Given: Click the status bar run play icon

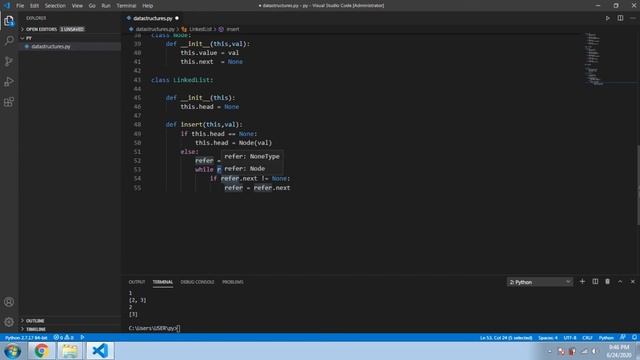Looking at the screenshot, I should click(x=82, y=338).
